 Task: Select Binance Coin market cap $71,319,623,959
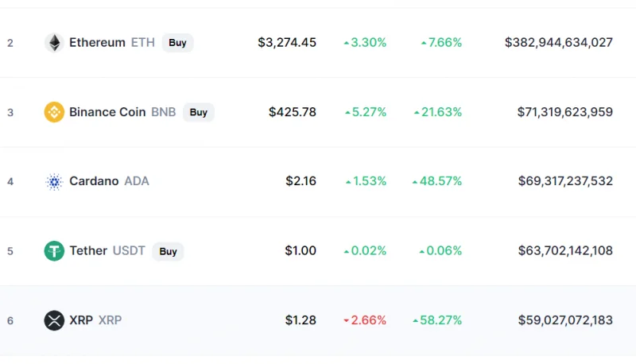(x=565, y=112)
